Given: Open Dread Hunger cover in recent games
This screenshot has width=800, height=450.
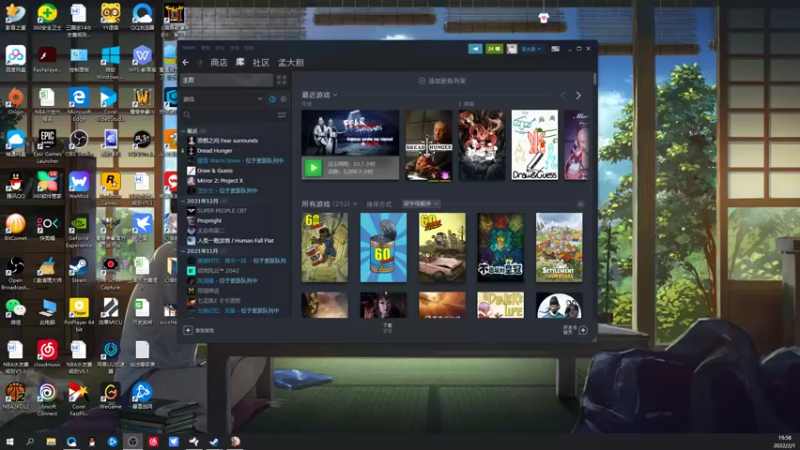Looking at the screenshot, I should click(x=429, y=145).
